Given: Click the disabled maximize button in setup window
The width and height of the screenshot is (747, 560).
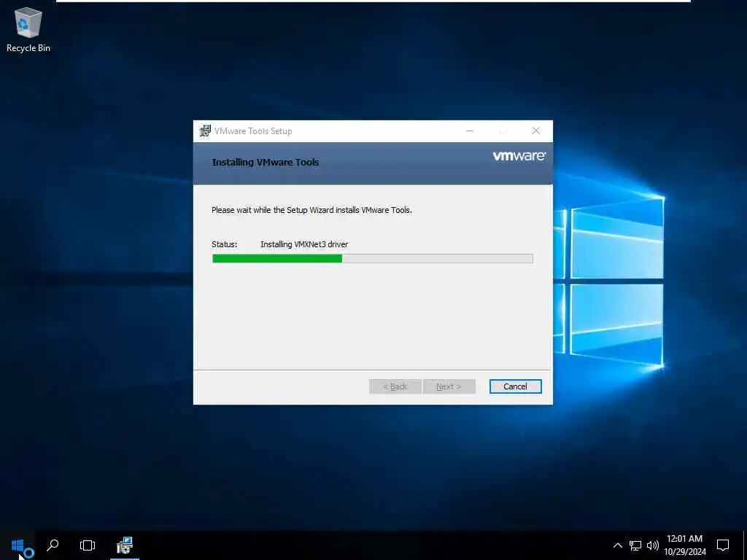Looking at the screenshot, I should point(503,131).
